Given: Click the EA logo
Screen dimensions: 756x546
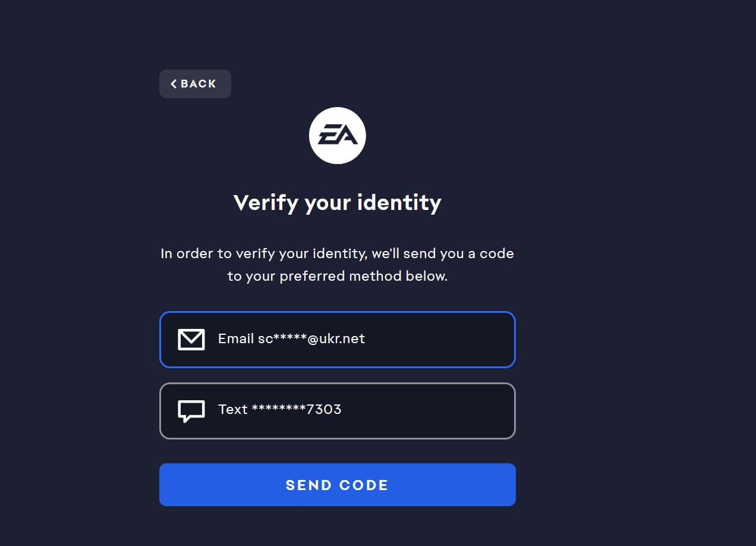Looking at the screenshot, I should click(337, 136).
